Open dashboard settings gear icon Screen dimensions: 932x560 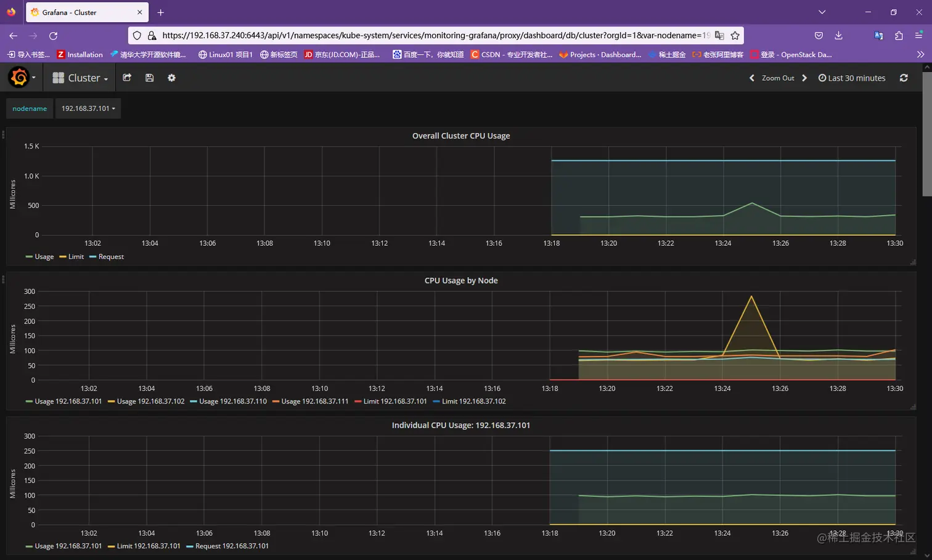tap(171, 78)
